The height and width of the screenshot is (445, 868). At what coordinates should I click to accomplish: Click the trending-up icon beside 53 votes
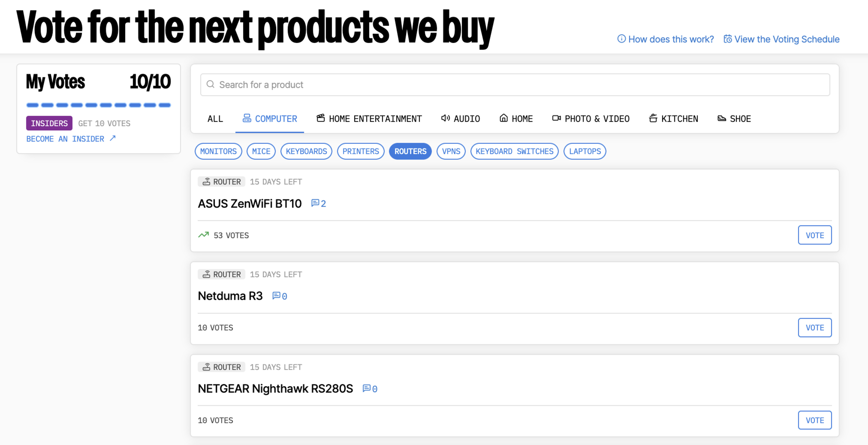tap(203, 235)
